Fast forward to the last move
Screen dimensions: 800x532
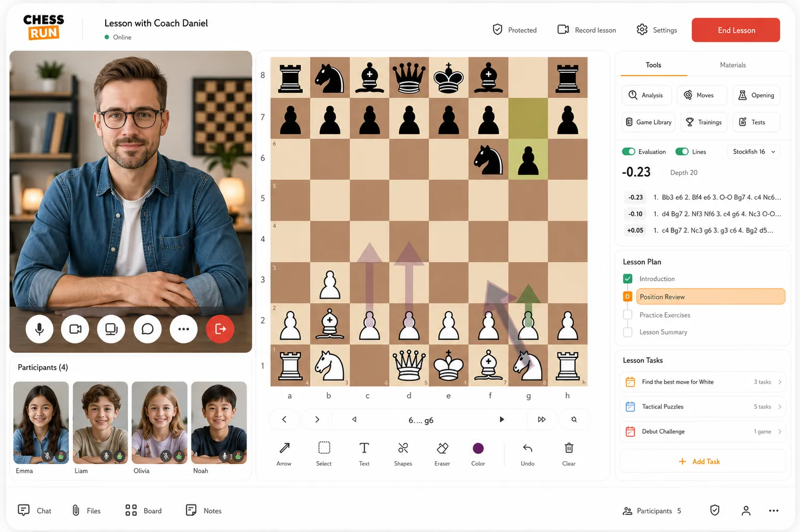click(x=541, y=419)
